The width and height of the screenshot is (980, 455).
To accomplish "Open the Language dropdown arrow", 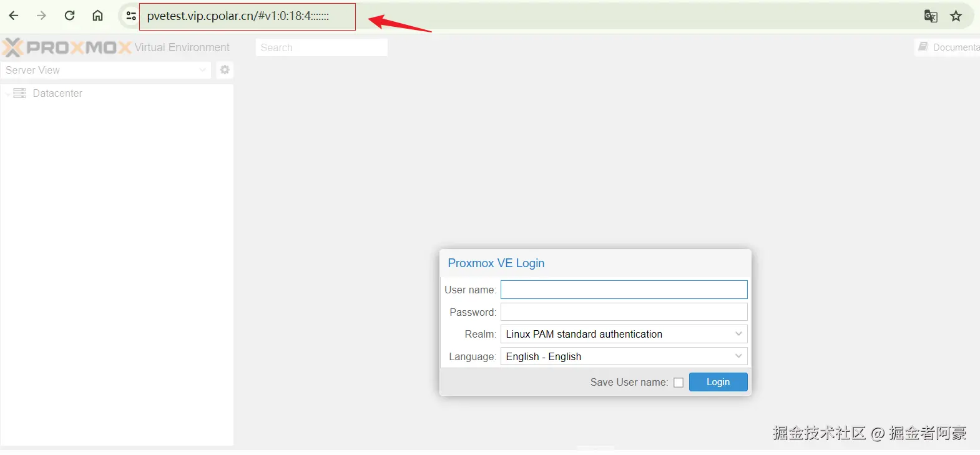I will click(738, 356).
